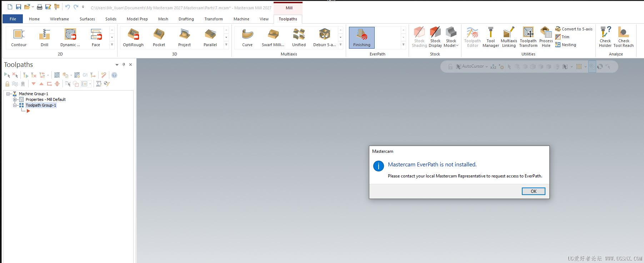This screenshot has height=263, width=644.
Task: Close the Toolpaths panel
Action: tap(130, 65)
